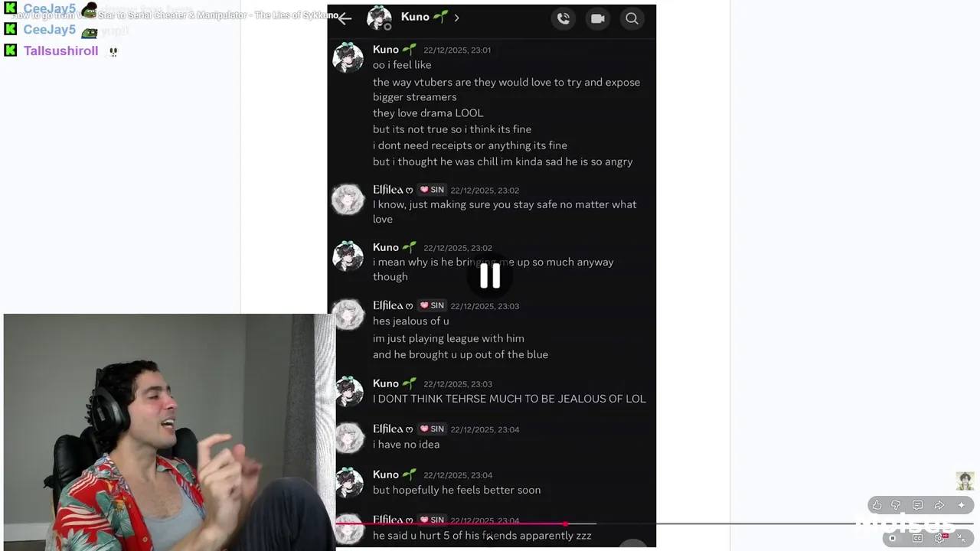Seek on the red video progress bar
Screen dimensions: 980x551
tap(452, 523)
